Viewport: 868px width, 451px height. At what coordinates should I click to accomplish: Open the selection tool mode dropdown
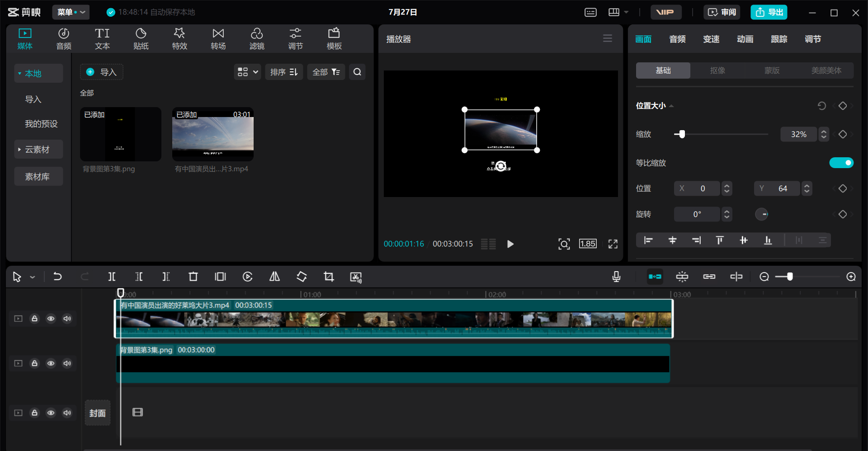point(33,277)
